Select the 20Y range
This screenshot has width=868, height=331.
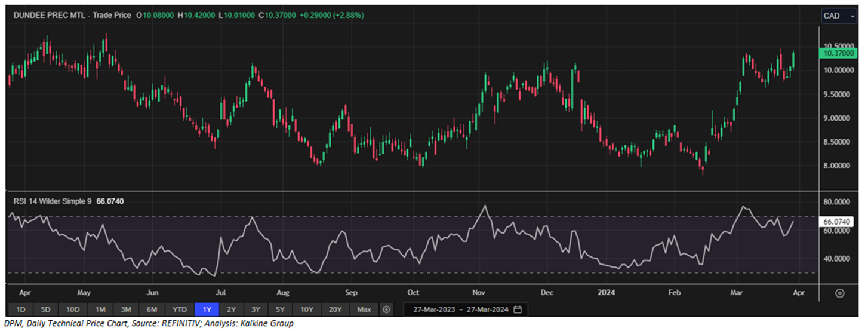(335, 309)
